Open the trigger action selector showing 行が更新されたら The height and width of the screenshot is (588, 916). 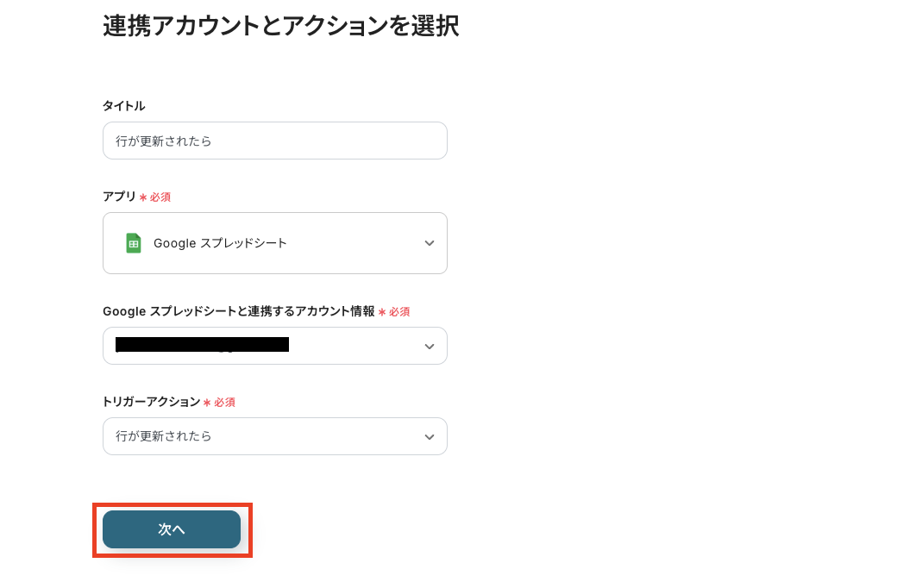click(274, 436)
